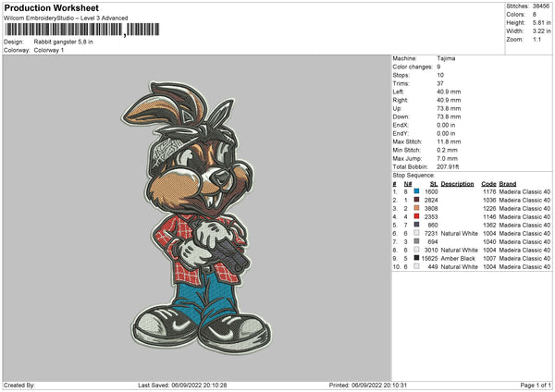Select the dark brown swatch beside 2824

tap(416, 200)
